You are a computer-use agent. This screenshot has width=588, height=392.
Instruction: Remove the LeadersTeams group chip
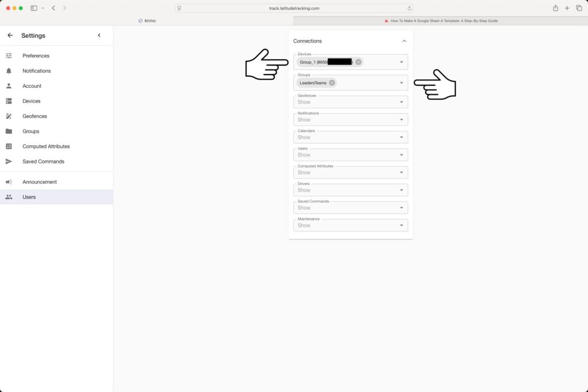(332, 82)
